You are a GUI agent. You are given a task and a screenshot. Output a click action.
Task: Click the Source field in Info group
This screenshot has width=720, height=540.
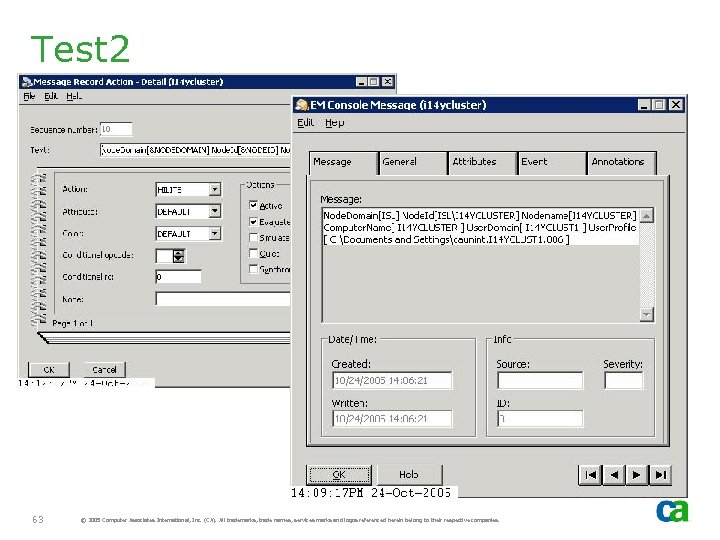click(x=540, y=380)
